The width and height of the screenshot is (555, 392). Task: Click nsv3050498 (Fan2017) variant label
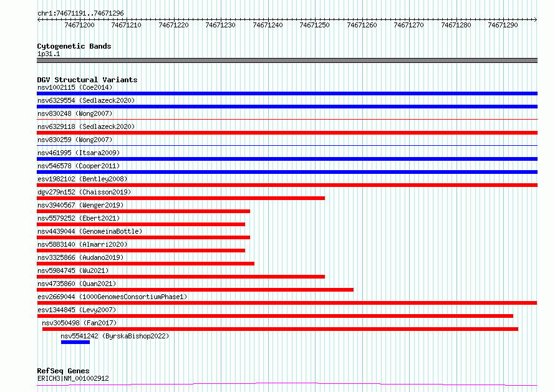tap(79, 323)
